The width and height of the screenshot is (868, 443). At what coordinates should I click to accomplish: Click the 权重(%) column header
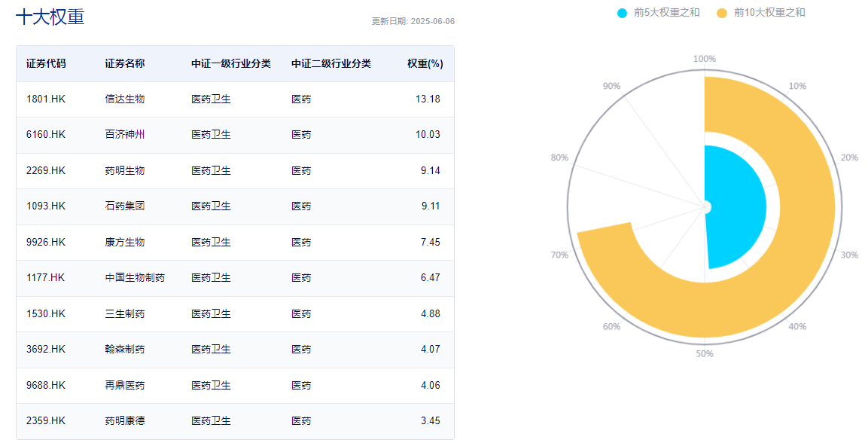425,64
